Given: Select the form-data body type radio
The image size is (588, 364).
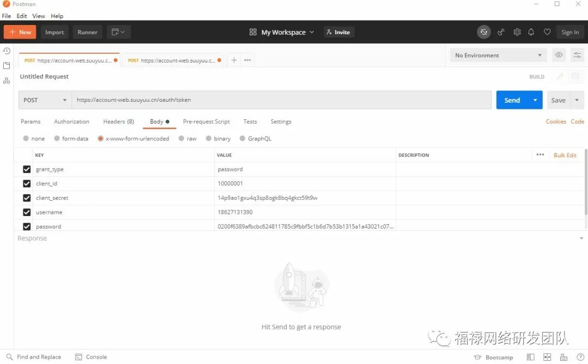Looking at the screenshot, I should pos(57,138).
